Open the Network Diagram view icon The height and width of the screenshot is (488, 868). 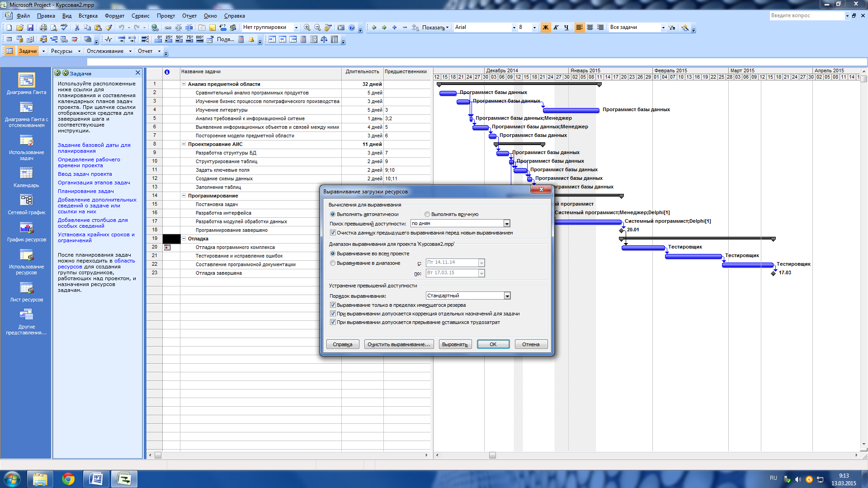tap(26, 200)
